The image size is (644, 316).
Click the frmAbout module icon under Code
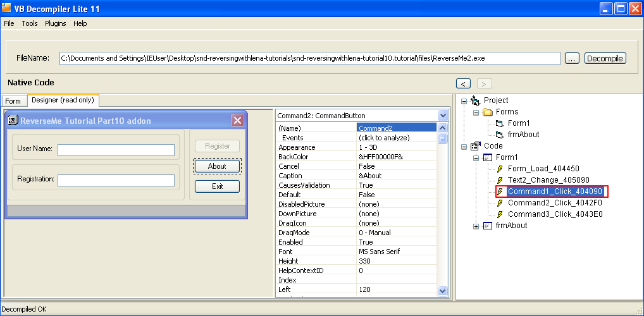[x=488, y=226]
